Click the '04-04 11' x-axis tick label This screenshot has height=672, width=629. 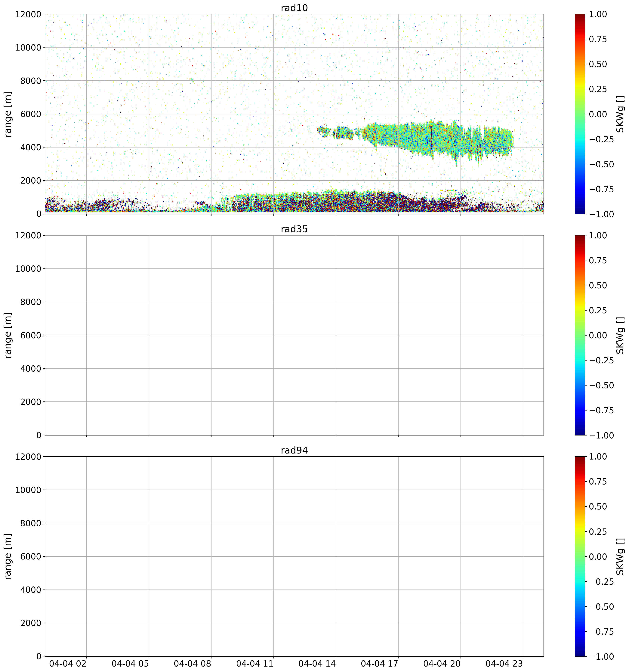(255, 664)
